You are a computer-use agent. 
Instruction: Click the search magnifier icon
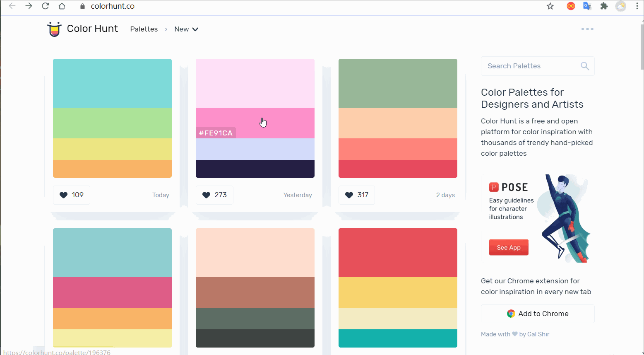click(585, 66)
